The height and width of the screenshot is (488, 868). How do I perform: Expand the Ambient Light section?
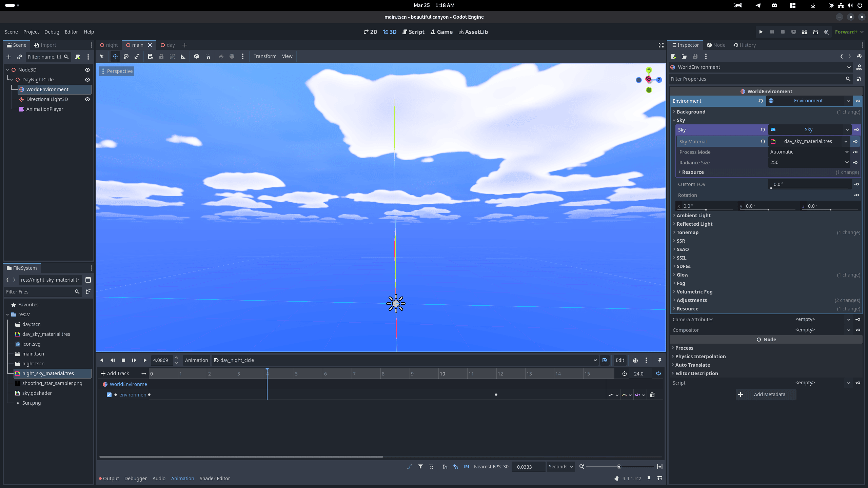[693, 216]
